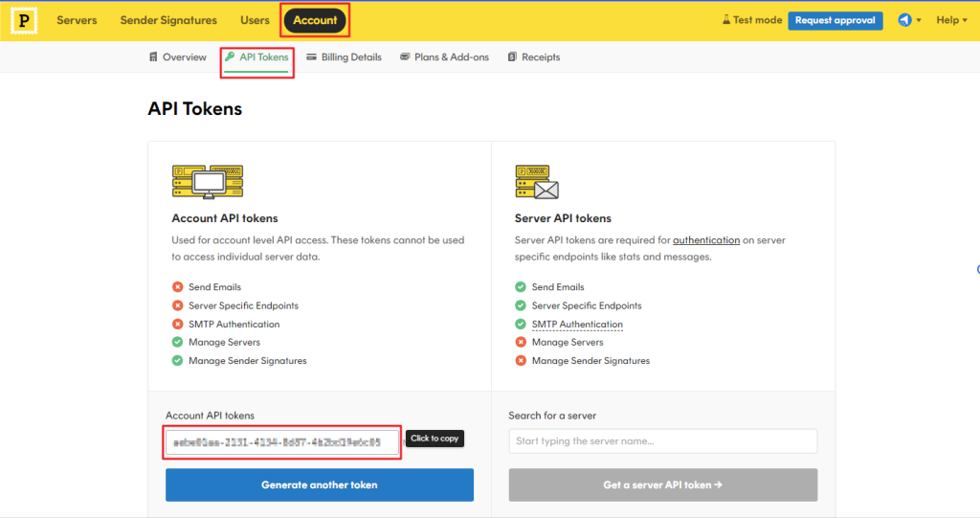
Task: Click the API Tokens key icon
Action: pyautogui.click(x=230, y=56)
